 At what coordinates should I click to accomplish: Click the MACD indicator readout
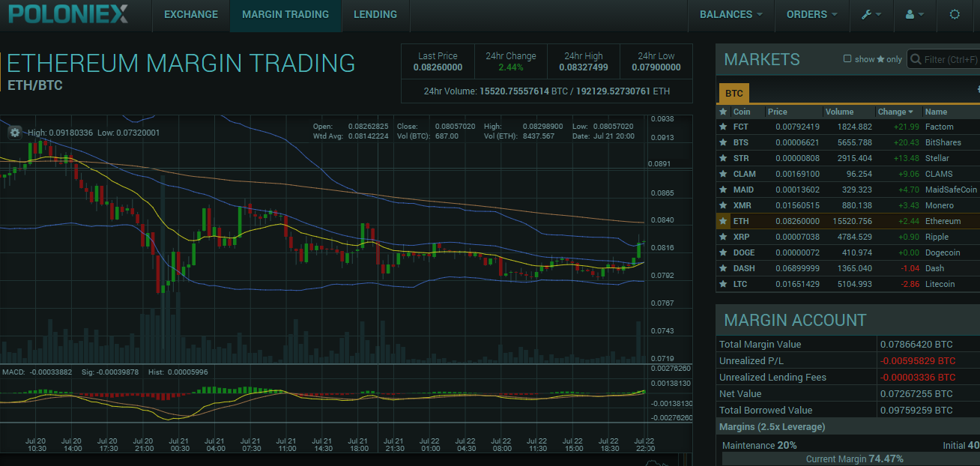(105, 372)
